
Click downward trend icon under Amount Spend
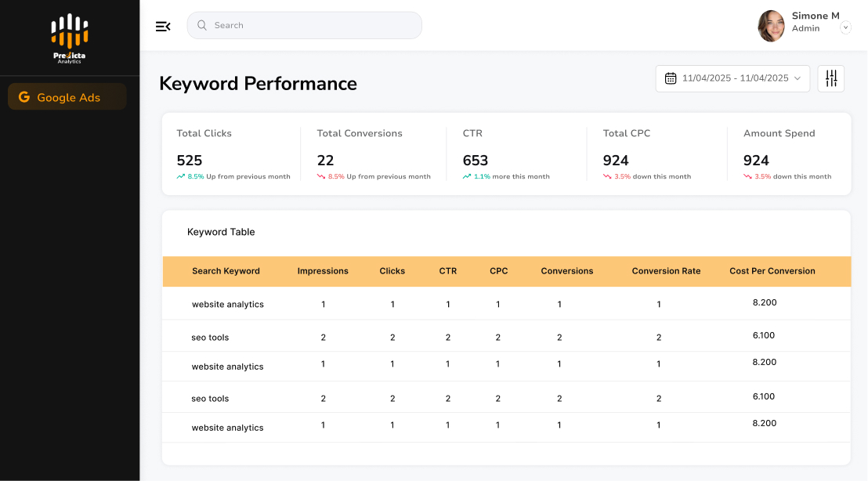click(748, 176)
